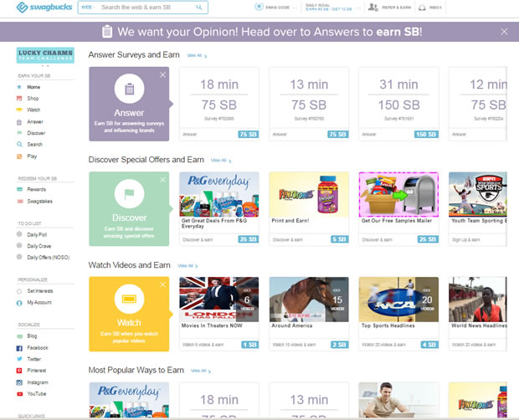Click the Answer clipboard icon in sidebar
Viewport: 519px width, 420px height.
[x=19, y=122]
